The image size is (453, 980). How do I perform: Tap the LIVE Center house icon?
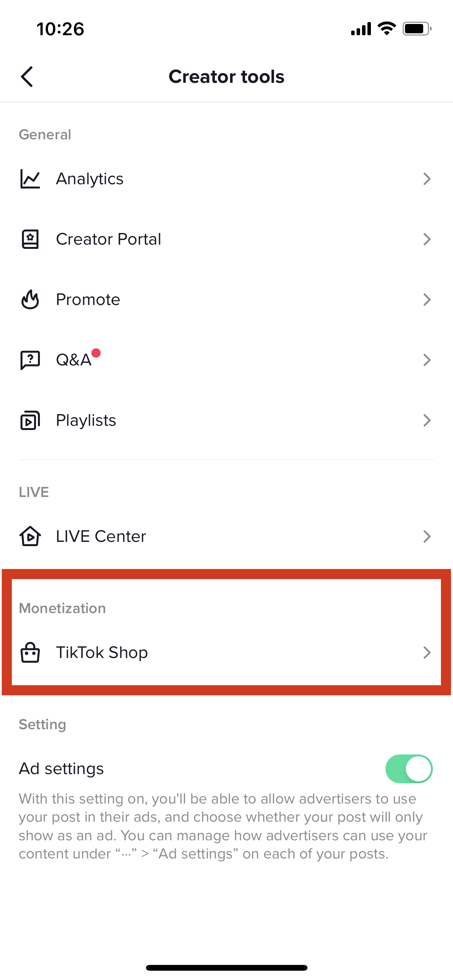point(30,536)
